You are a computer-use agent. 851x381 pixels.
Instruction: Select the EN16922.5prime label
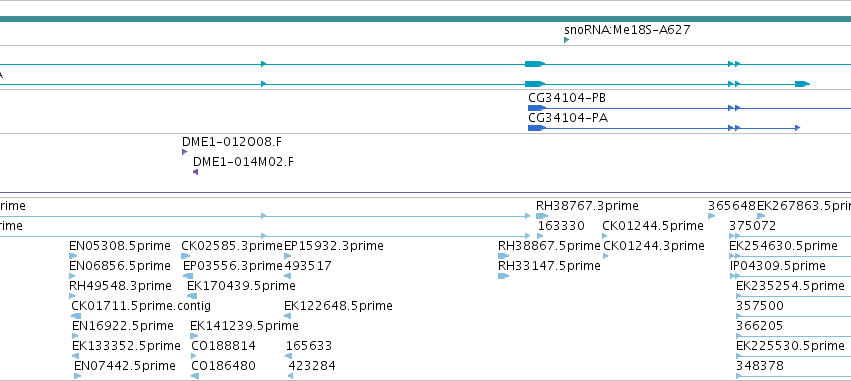[123, 326]
